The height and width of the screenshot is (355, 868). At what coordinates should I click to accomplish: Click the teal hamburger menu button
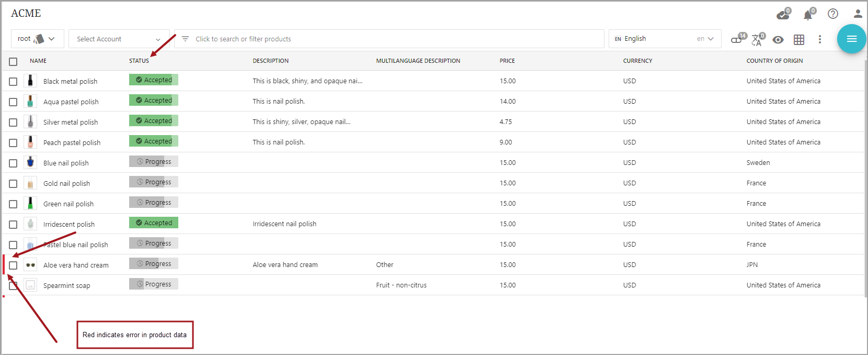point(851,39)
